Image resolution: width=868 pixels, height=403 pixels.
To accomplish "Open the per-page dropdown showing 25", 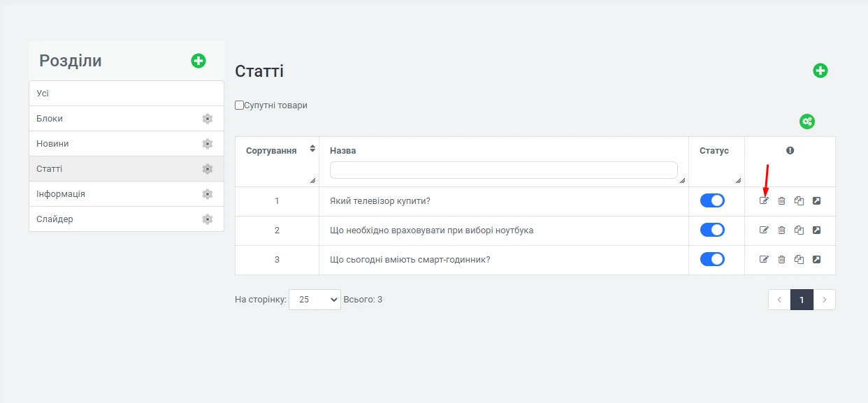I will pos(314,300).
